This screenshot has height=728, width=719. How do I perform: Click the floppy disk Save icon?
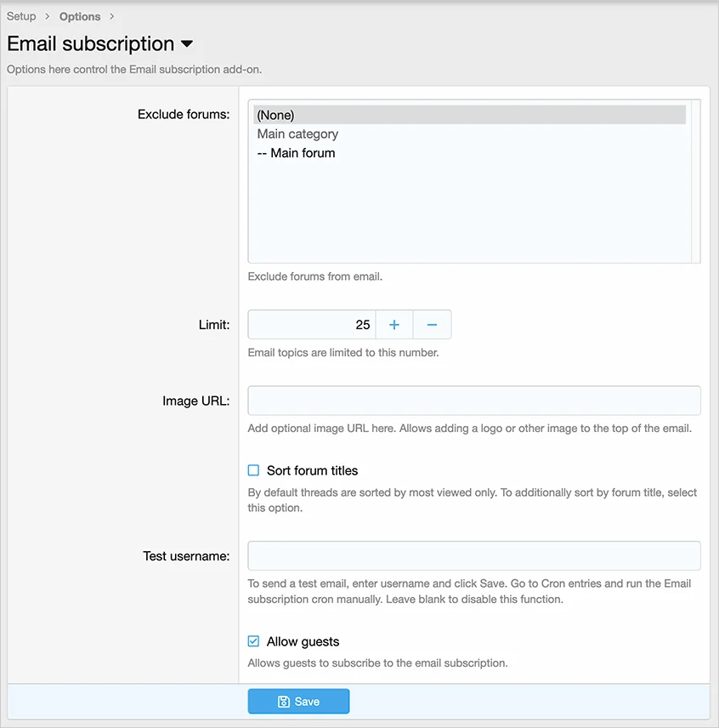(284, 702)
